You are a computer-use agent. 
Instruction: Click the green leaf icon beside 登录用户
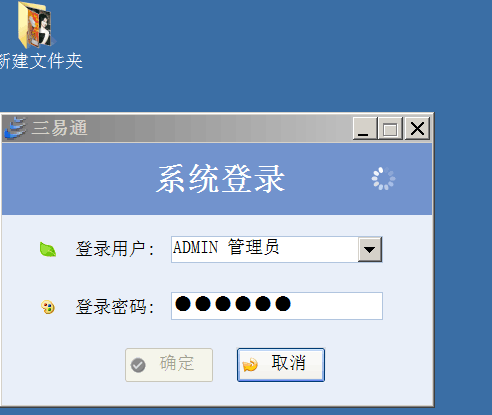[48, 250]
